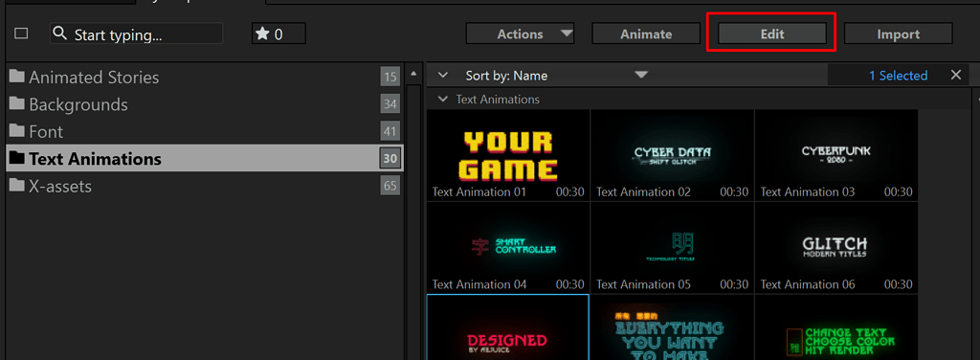Click the 41 count badge

click(390, 132)
